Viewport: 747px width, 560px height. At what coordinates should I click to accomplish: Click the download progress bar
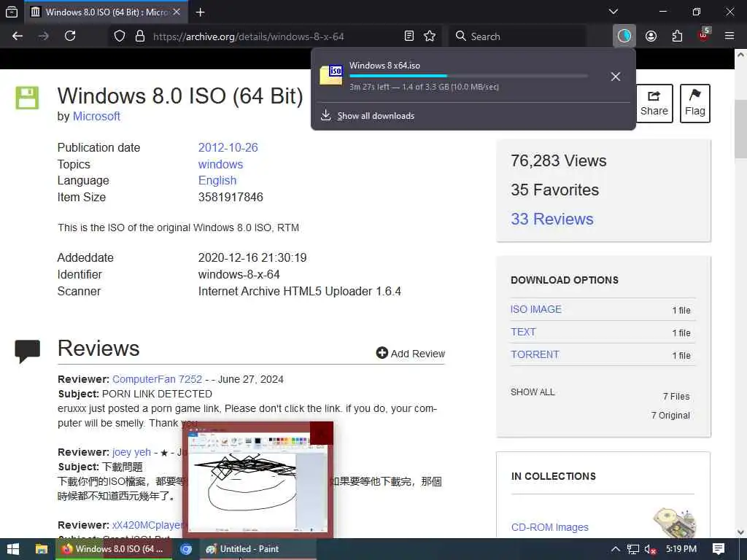468,76
